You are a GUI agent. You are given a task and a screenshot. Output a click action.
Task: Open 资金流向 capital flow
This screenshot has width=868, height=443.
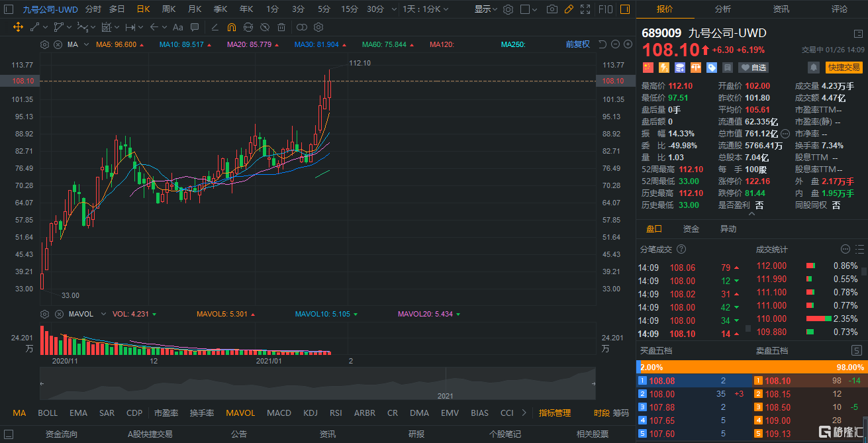click(62, 434)
